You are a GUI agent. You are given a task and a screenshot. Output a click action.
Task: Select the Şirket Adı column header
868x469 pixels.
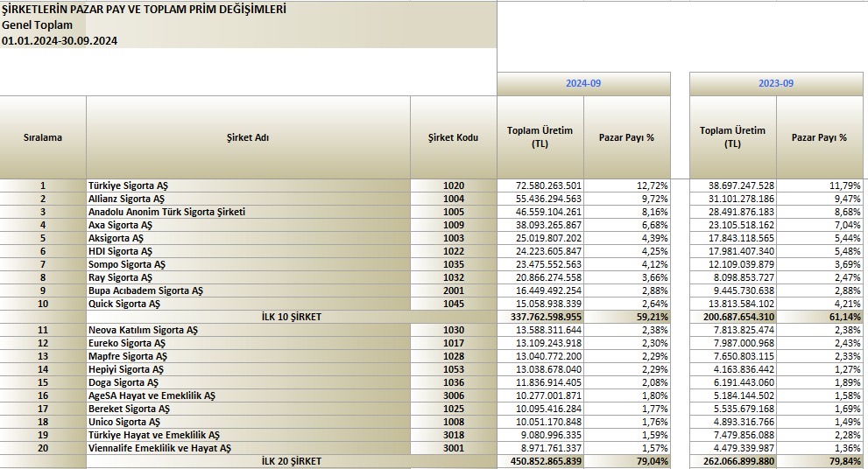click(248, 137)
